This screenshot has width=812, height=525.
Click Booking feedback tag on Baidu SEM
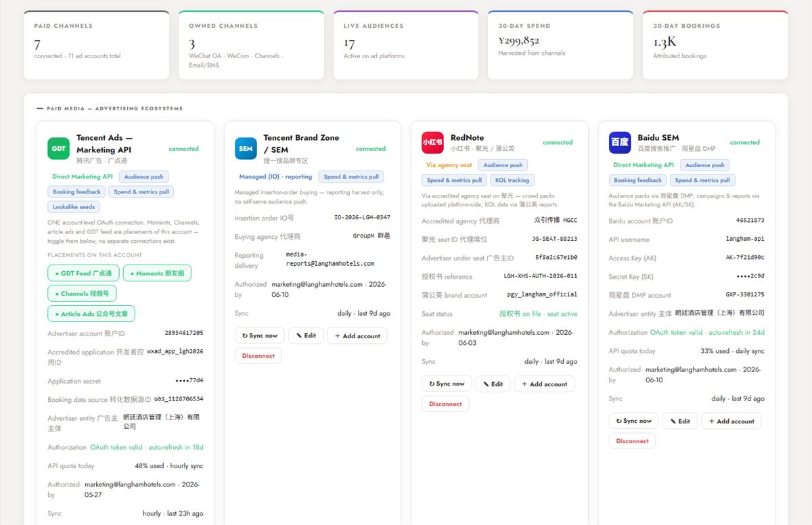[638, 181]
